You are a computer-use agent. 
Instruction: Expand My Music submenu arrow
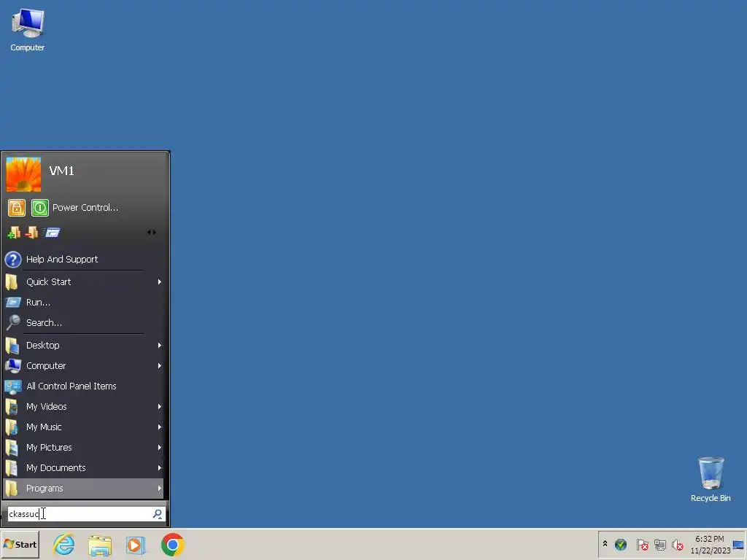160,427
